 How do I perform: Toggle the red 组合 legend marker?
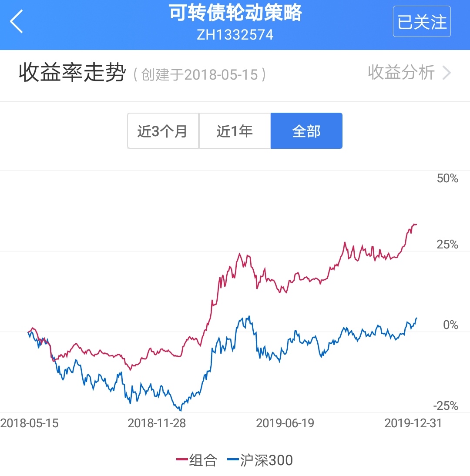[x=182, y=459]
